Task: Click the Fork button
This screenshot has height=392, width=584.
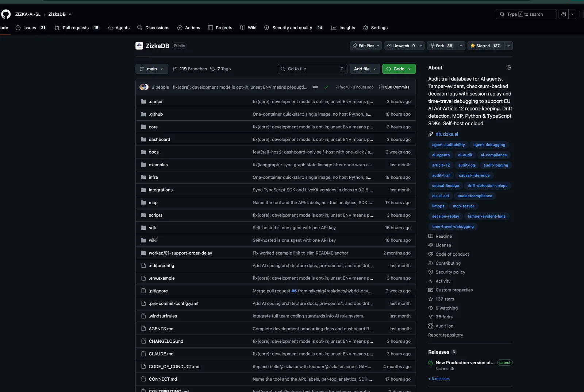Action: click(x=442, y=46)
